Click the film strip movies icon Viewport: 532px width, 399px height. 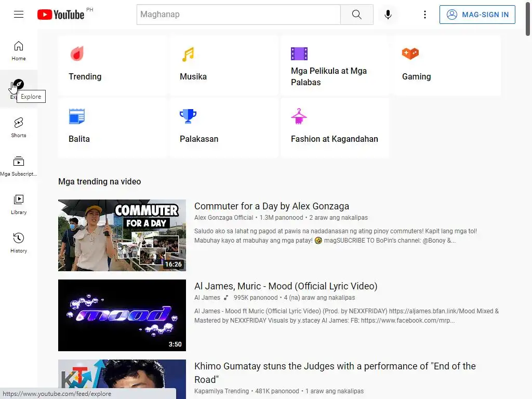click(x=299, y=54)
